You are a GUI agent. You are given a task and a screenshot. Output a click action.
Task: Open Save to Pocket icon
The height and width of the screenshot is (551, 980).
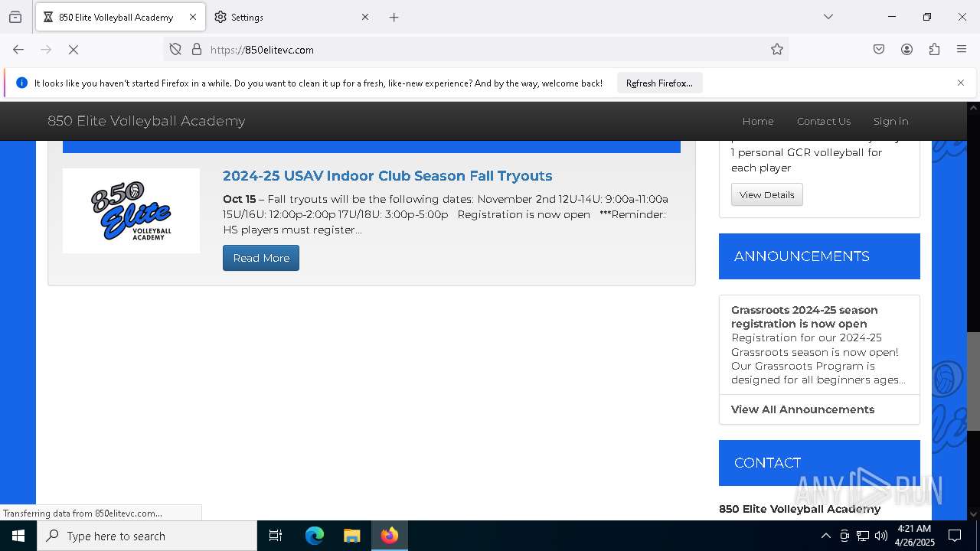point(879,50)
